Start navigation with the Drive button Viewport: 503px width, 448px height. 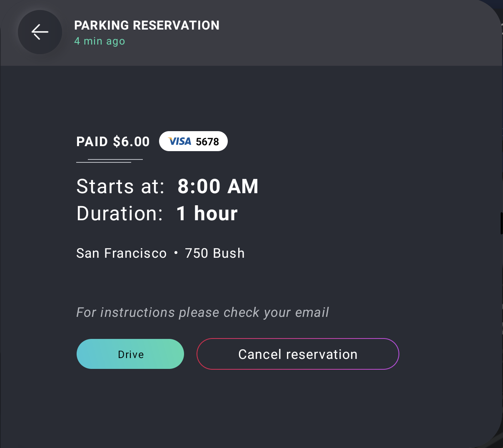tap(130, 354)
